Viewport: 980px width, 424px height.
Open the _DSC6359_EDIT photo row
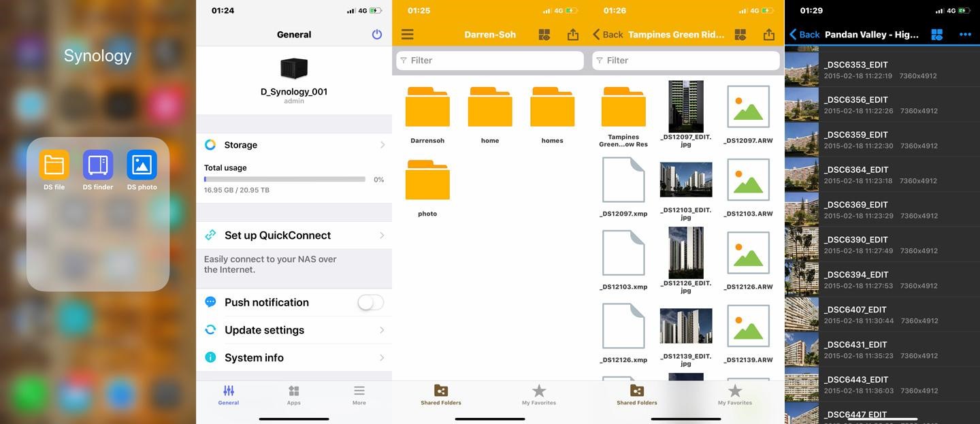882,140
